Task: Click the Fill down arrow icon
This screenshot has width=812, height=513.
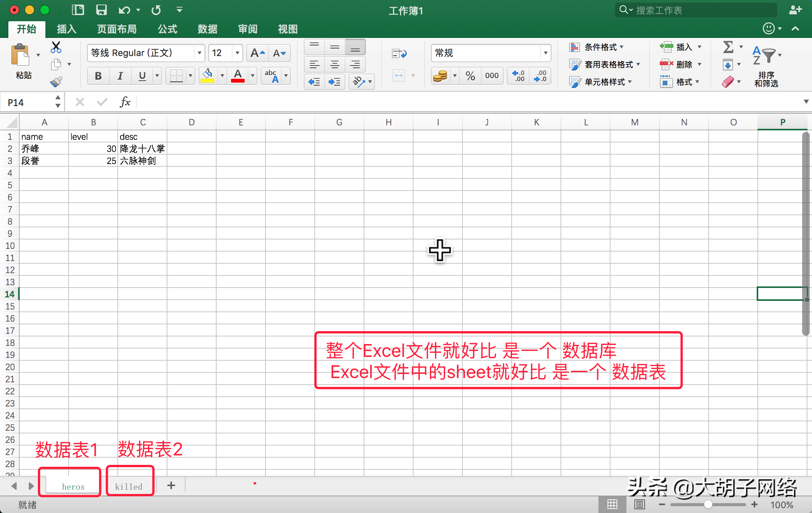Action: (x=728, y=64)
